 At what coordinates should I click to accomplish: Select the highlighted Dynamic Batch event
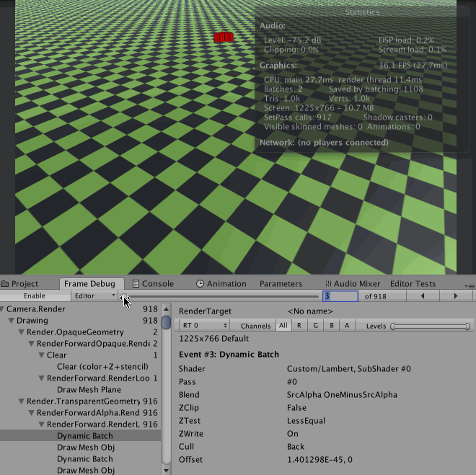click(80, 436)
